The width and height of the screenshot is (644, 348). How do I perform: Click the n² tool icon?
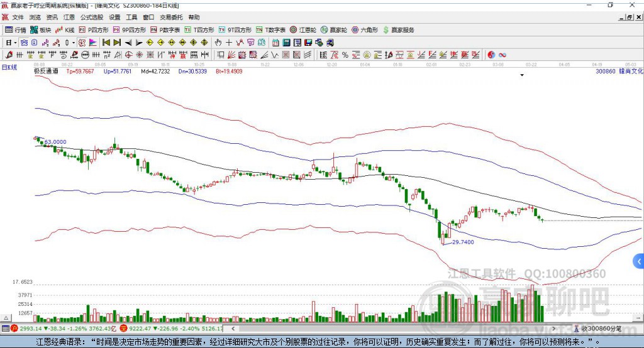coord(107,55)
